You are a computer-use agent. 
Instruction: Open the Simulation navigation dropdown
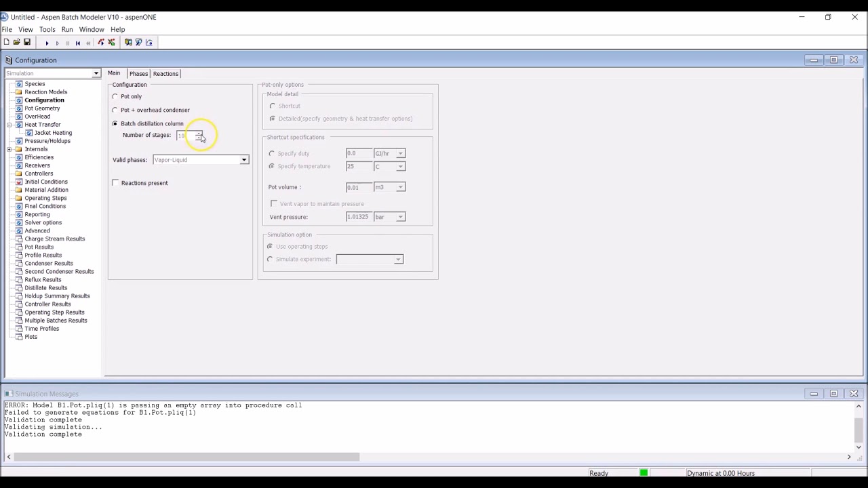tap(96, 73)
